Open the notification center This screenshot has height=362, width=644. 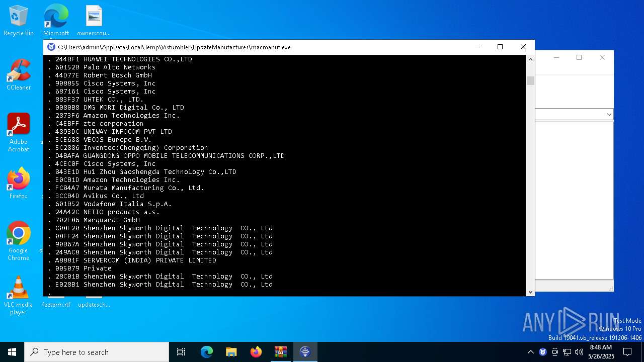627,352
